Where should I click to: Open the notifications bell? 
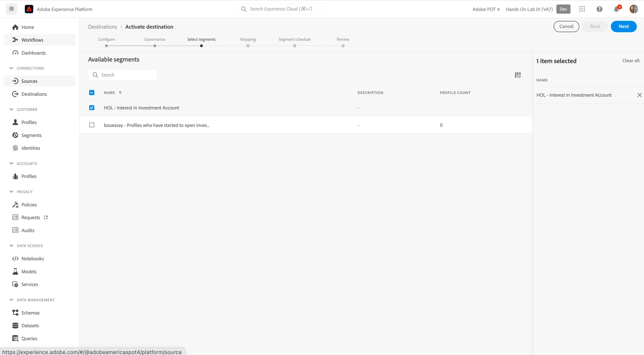[x=616, y=9]
